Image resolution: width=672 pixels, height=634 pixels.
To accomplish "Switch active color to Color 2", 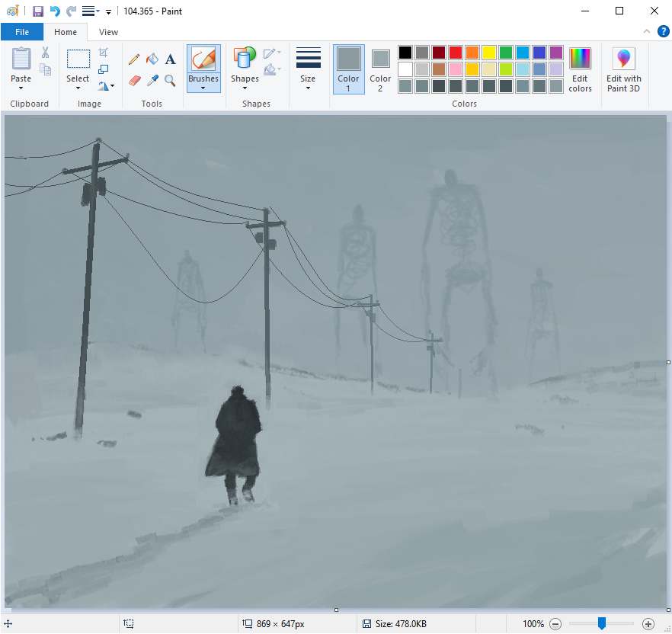I will pos(380,68).
